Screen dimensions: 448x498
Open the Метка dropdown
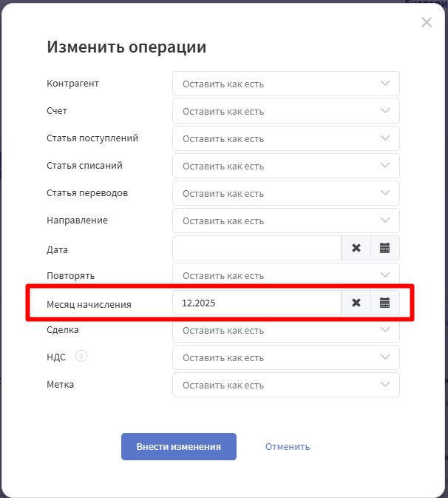click(285, 385)
